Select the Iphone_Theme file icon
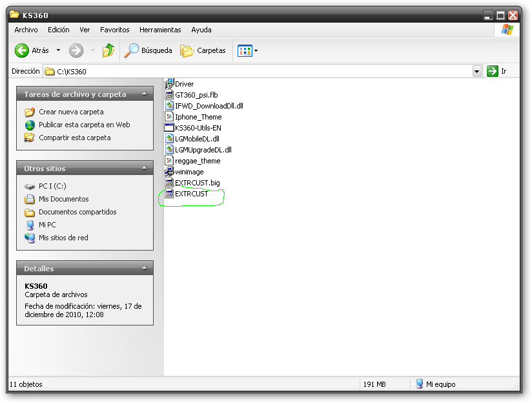 (x=169, y=117)
